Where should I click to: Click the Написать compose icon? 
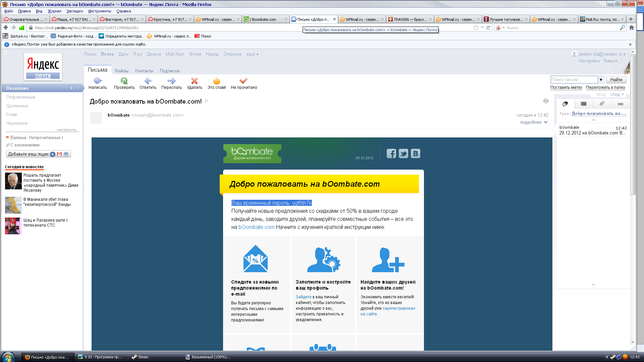tap(98, 81)
